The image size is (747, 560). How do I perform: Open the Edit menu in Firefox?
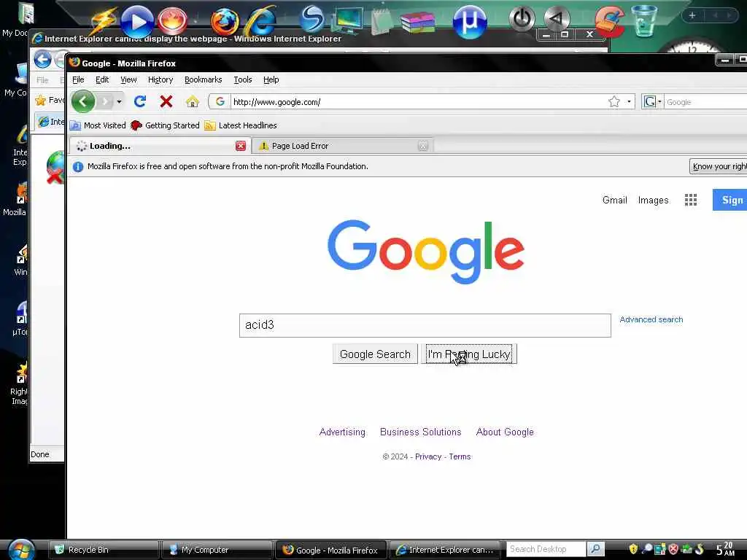click(x=102, y=79)
